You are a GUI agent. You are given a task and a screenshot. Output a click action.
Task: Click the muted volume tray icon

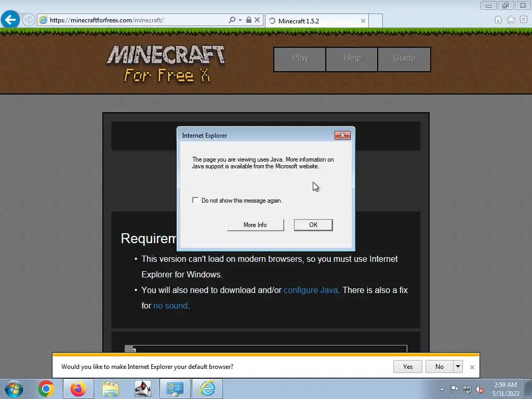click(x=480, y=389)
